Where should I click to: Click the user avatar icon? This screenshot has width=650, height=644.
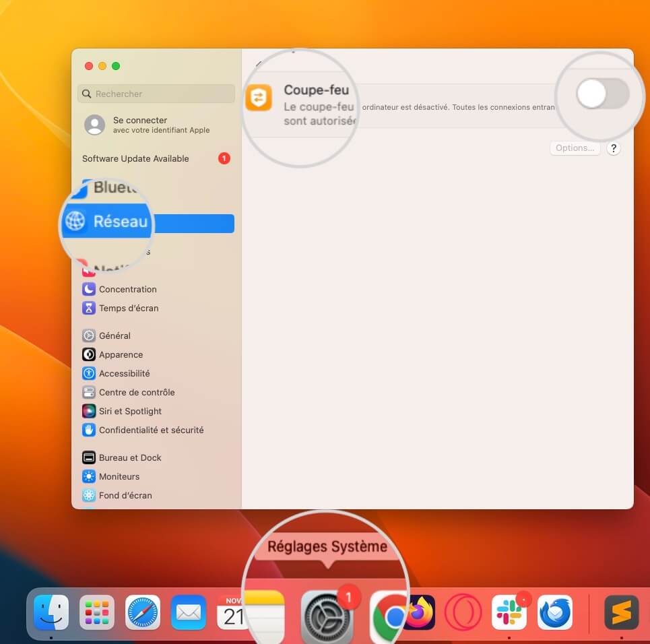tap(94, 125)
